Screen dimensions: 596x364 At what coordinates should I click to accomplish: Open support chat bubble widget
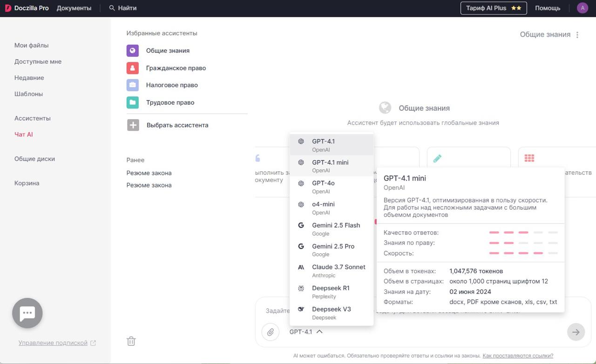pos(27,313)
